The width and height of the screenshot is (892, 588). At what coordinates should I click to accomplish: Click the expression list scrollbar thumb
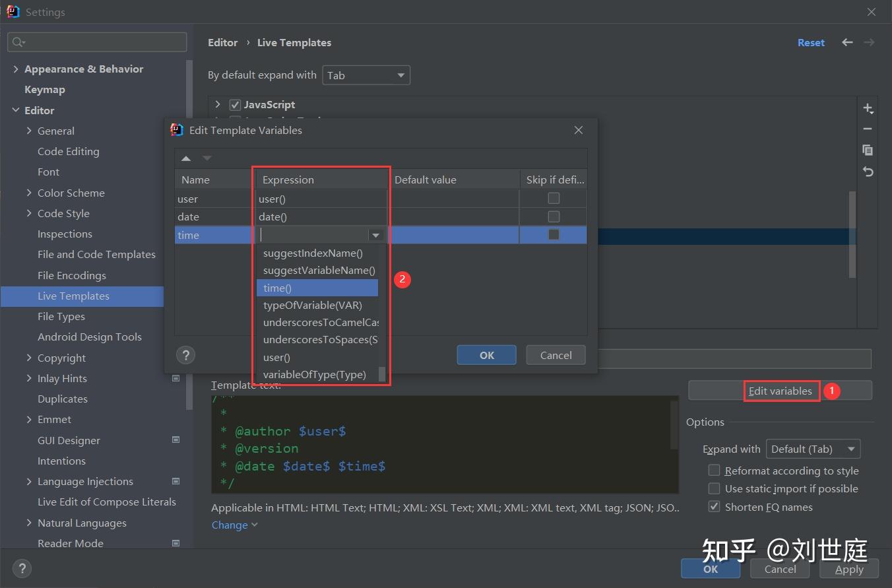tap(381, 374)
